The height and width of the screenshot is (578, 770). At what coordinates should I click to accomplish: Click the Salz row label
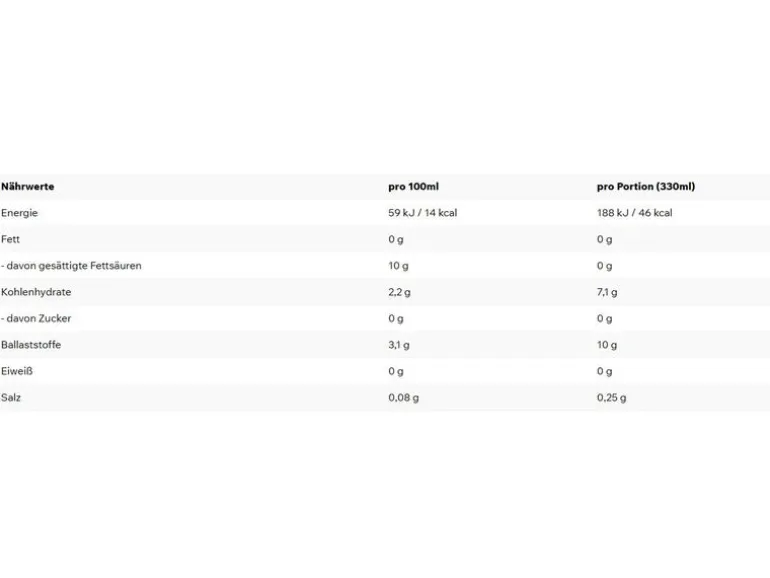(x=11, y=398)
